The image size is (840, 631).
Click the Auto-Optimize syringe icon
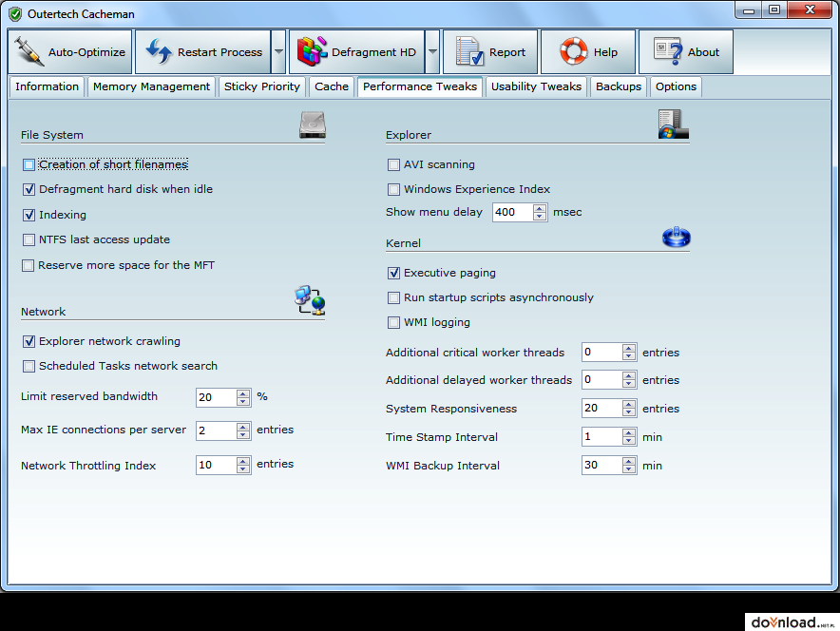coord(29,51)
